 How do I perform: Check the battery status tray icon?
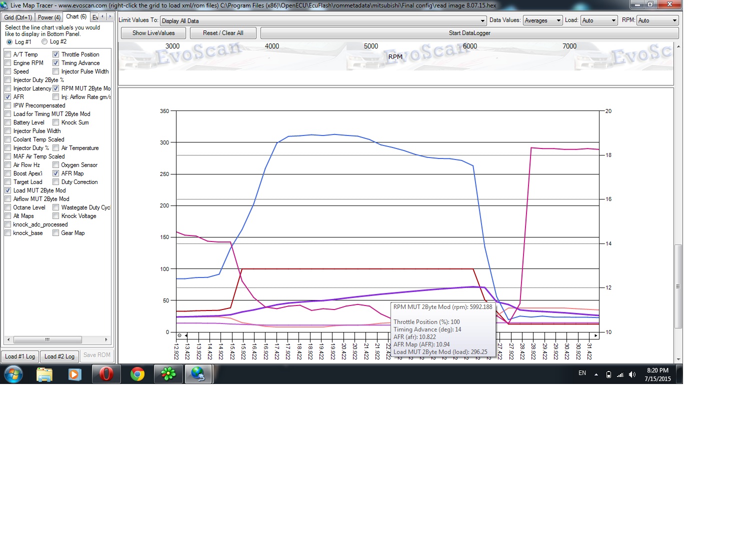coord(608,374)
